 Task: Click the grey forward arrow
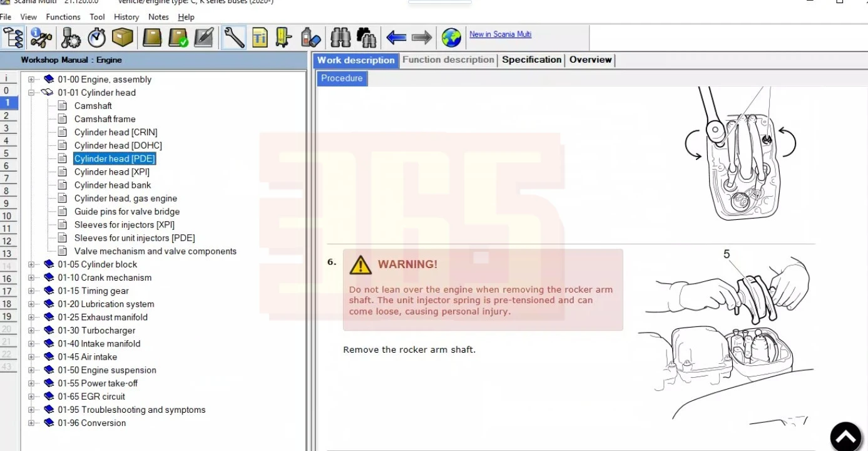(422, 38)
